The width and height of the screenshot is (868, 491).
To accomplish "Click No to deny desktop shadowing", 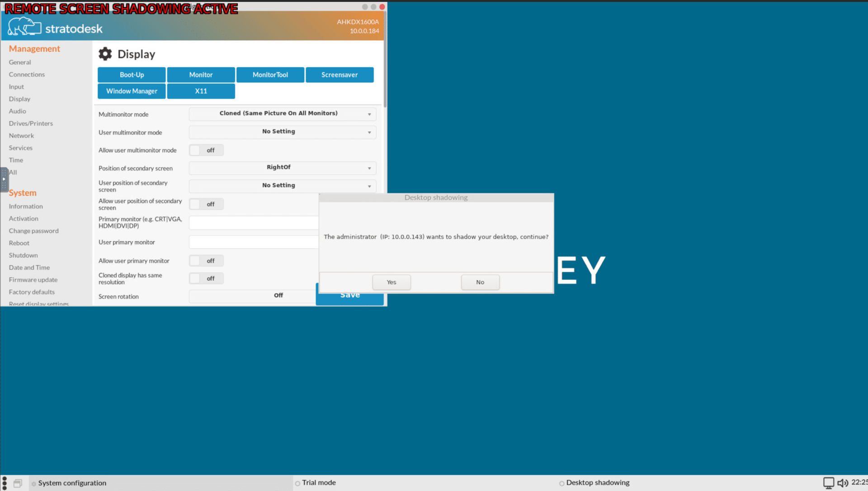I will click(x=480, y=281).
